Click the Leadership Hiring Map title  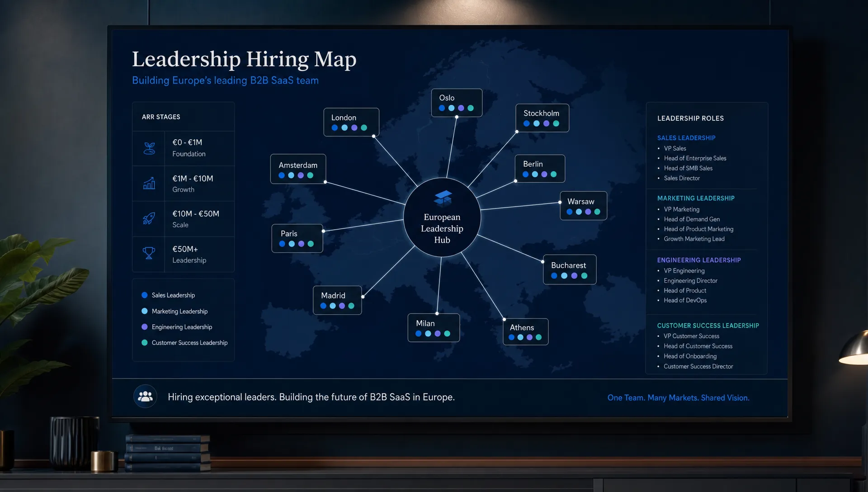(x=244, y=59)
